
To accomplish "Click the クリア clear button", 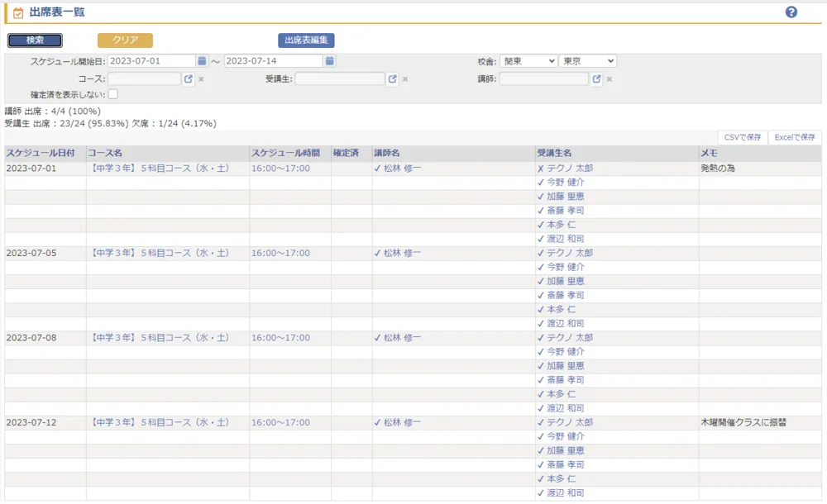I will coord(125,40).
